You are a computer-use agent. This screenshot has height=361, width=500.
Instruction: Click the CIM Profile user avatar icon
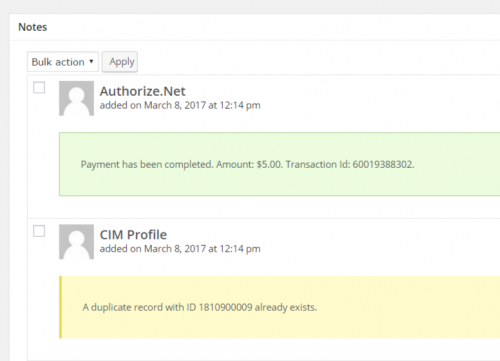pos(76,242)
